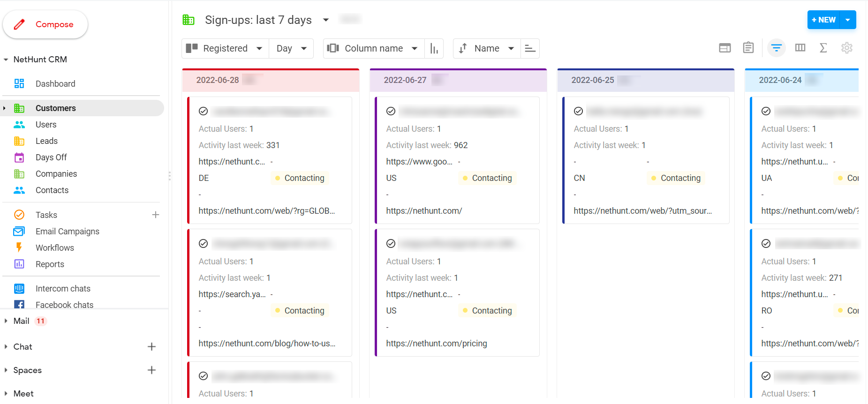
Task: Click the Compose button
Action: (x=45, y=24)
